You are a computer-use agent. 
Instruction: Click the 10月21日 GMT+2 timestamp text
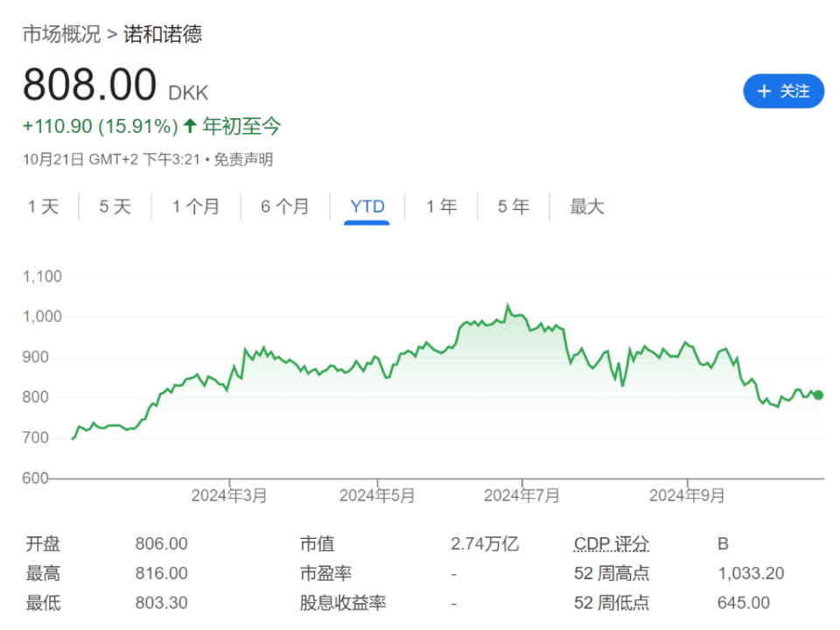coord(111,159)
